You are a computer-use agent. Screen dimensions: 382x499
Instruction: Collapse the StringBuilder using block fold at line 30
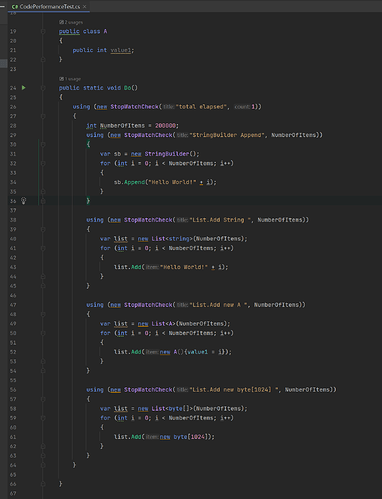coord(43,144)
